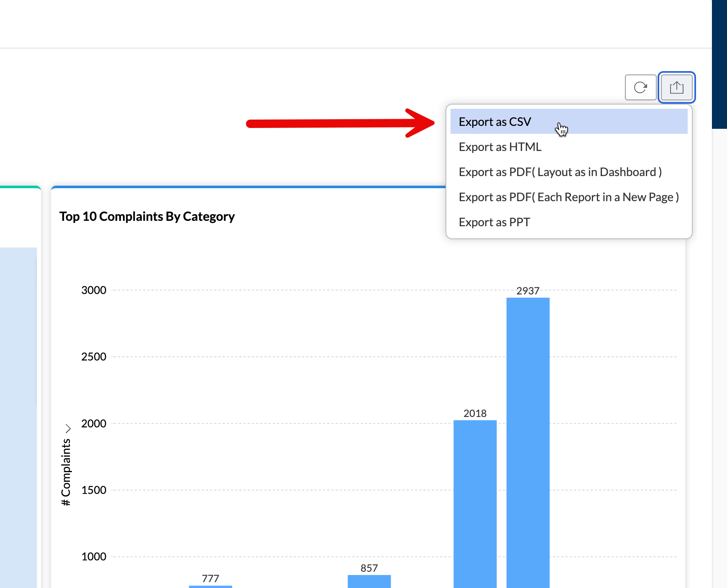Select Export as PPT option
The image size is (727, 588).
494,222
